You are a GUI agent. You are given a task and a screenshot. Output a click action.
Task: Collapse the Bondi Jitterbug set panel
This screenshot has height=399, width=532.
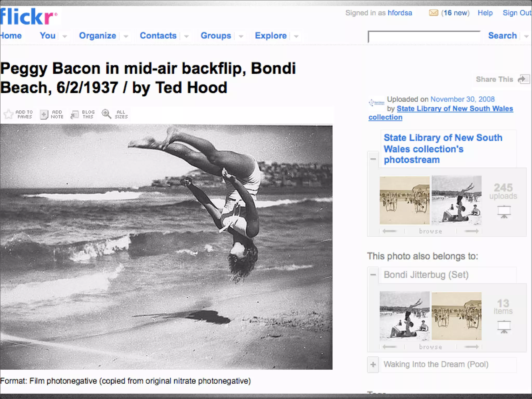point(373,275)
